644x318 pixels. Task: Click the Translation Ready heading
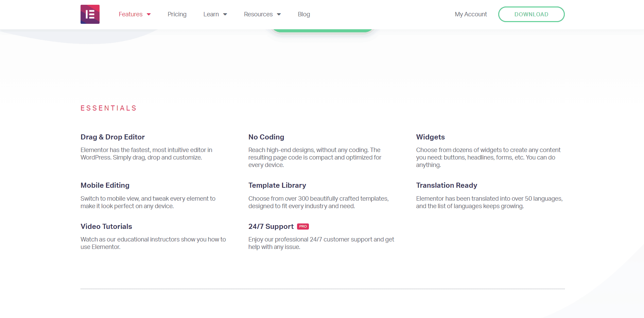point(447,185)
